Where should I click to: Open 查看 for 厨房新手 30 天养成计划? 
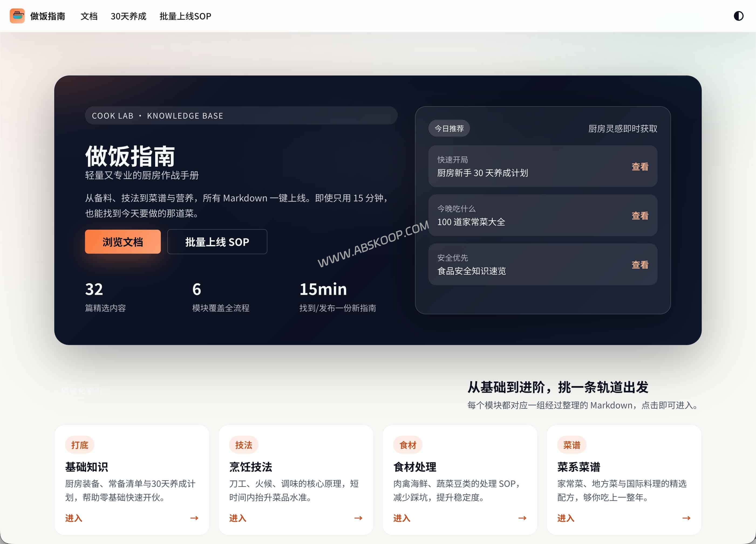pyautogui.click(x=639, y=167)
